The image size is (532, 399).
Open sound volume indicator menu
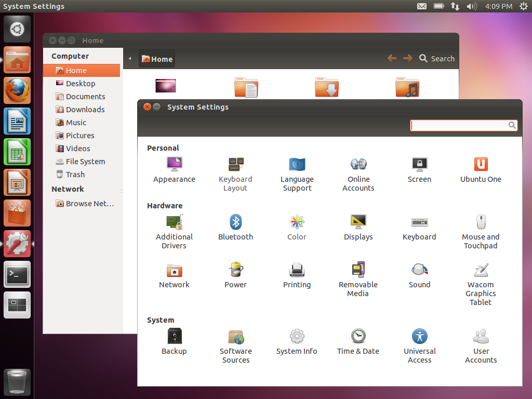(472, 6)
